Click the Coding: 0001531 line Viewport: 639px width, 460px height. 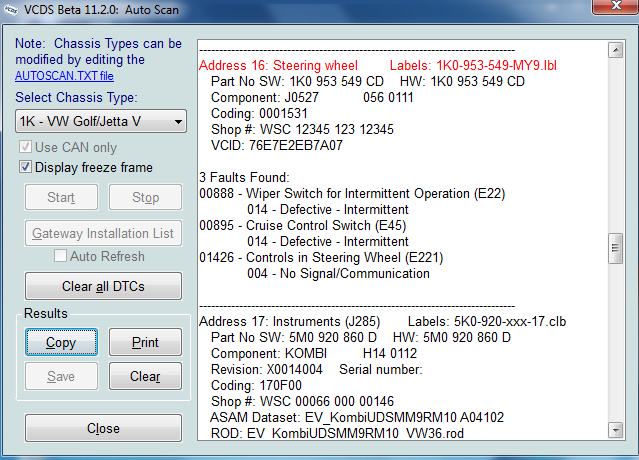coord(259,113)
